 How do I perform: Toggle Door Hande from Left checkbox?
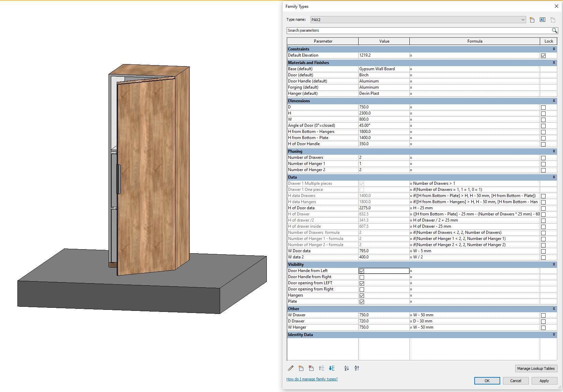362,271
